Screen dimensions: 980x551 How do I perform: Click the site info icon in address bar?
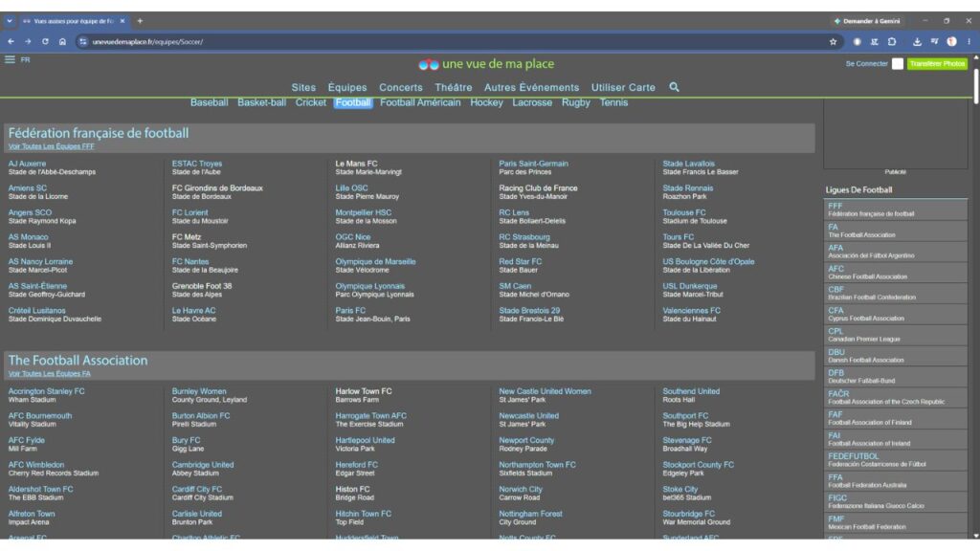tap(83, 42)
